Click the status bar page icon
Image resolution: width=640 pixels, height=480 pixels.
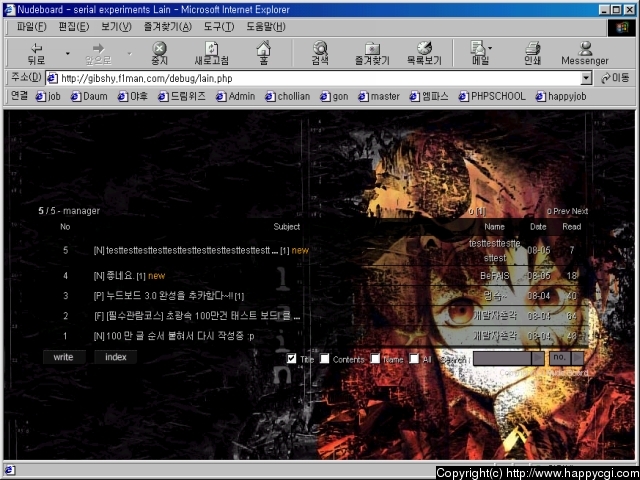[9, 470]
